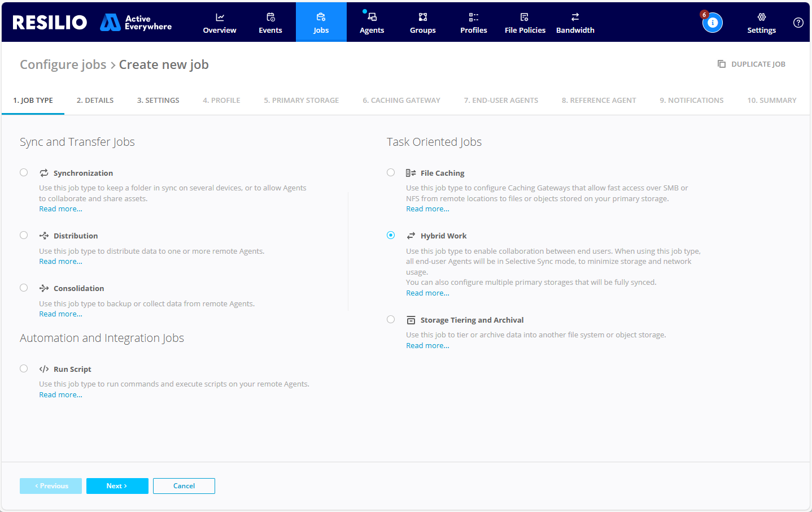
Task: Open the Profiles page
Action: click(473, 23)
